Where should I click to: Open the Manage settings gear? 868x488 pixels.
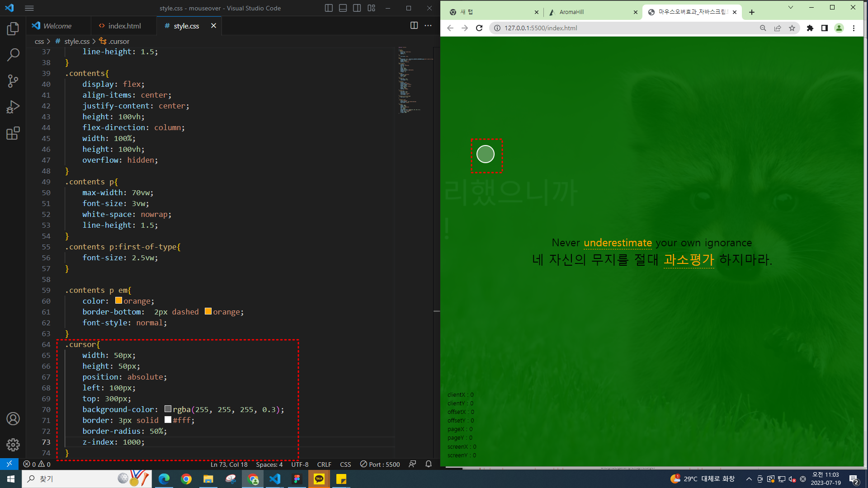tap(13, 445)
